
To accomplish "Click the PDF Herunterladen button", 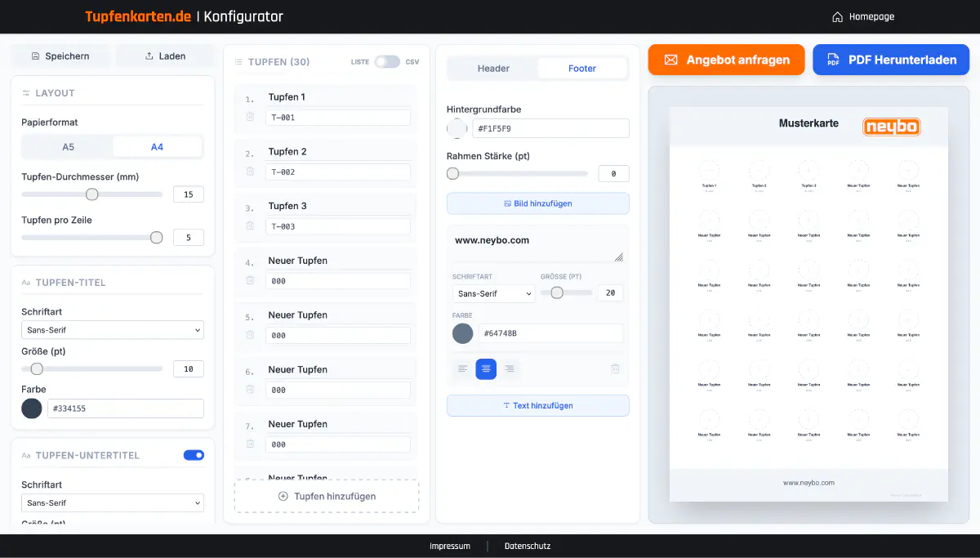I will [890, 59].
